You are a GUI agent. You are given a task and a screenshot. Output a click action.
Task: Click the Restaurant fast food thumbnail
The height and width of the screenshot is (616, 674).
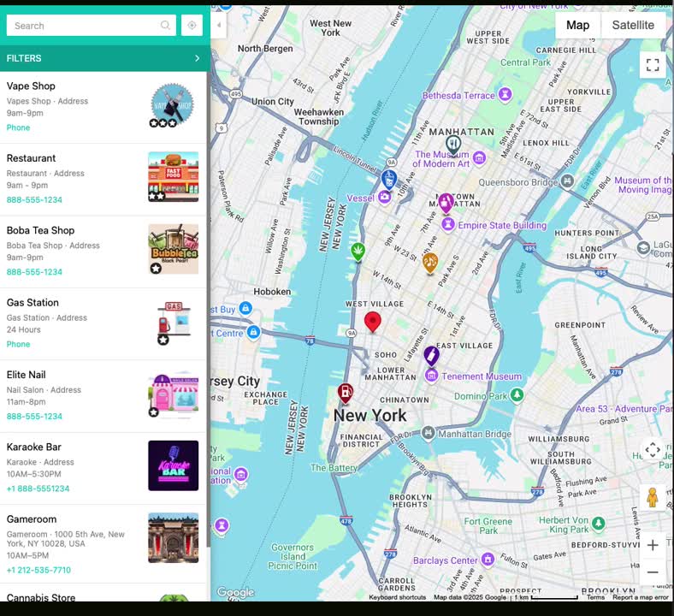(x=174, y=177)
